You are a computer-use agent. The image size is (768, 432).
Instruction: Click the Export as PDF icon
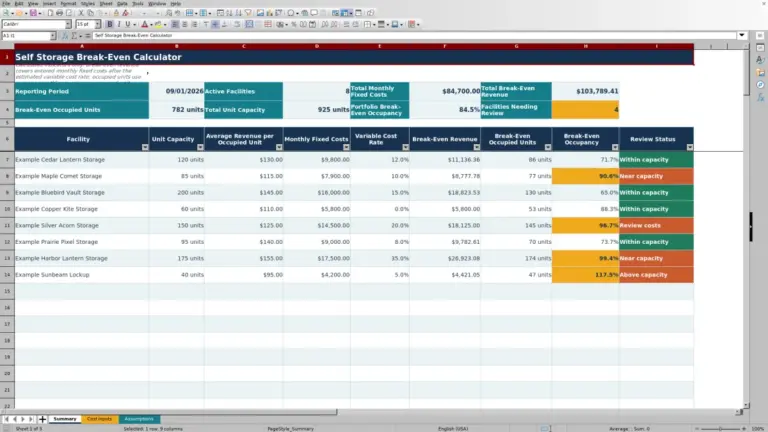pyautogui.click(x=50, y=13)
